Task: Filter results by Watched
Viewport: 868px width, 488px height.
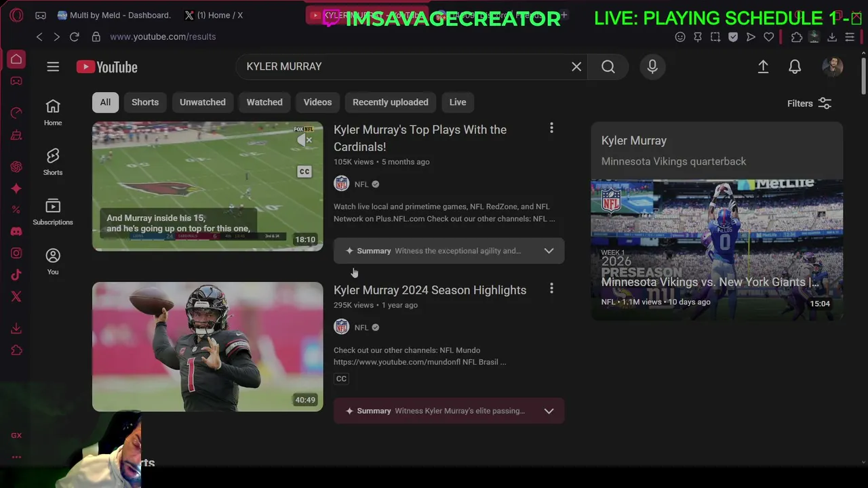Action: point(264,102)
